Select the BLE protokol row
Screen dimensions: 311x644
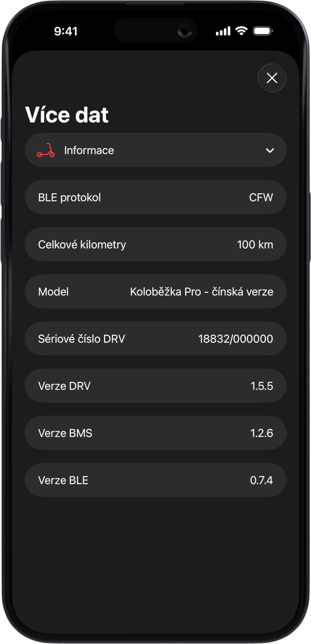(x=155, y=197)
